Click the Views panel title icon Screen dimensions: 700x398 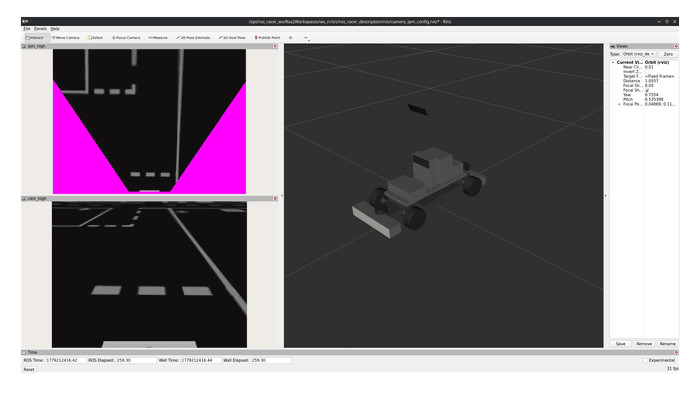(613, 46)
